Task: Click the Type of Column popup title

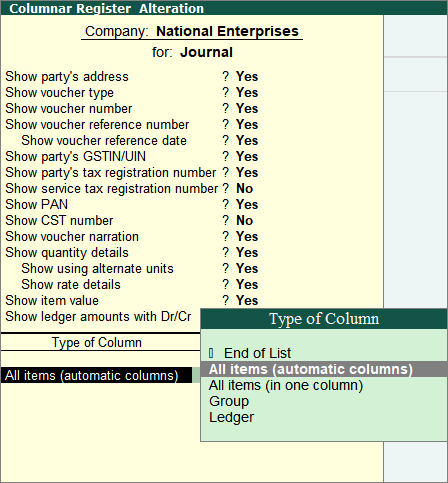Action: (324, 319)
